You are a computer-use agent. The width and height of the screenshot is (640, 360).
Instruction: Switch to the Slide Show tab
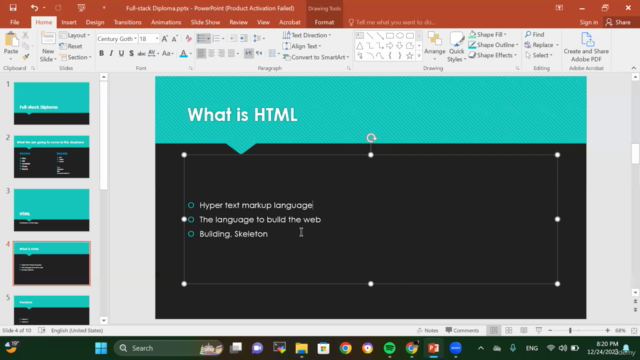tap(205, 22)
